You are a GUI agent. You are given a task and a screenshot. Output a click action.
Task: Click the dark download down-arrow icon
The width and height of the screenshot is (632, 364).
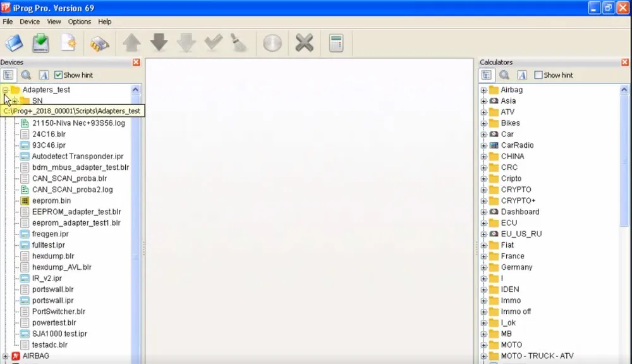point(159,42)
